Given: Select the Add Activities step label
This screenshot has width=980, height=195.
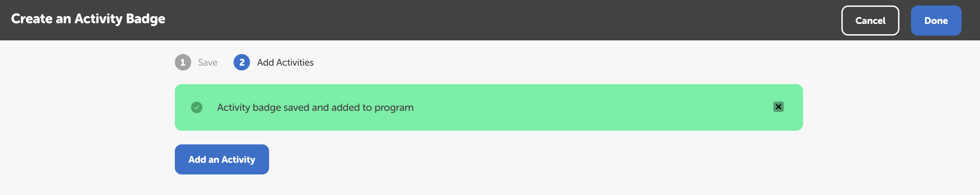Looking at the screenshot, I should pos(285,63).
